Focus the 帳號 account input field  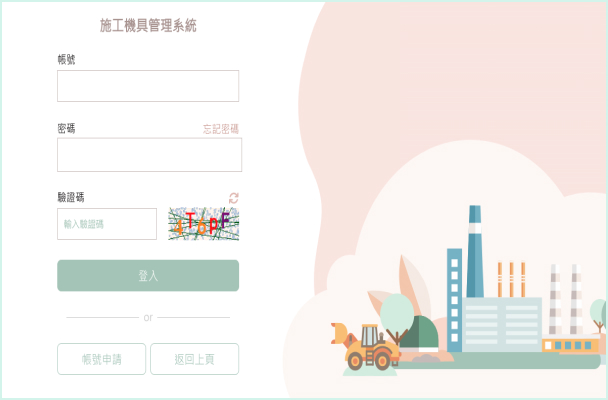click(x=148, y=86)
